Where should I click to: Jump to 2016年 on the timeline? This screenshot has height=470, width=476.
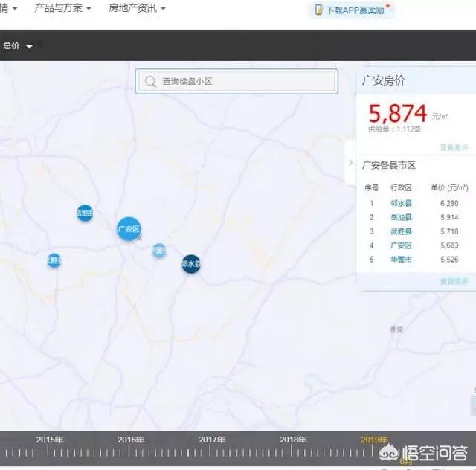[x=130, y=440]
